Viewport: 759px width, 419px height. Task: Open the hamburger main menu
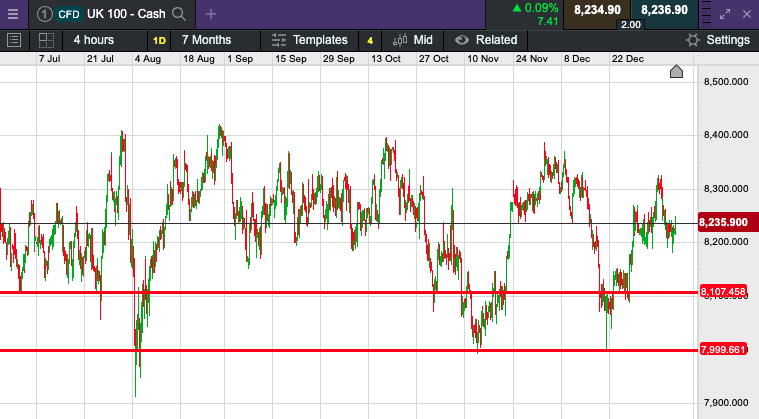(13, 14)
